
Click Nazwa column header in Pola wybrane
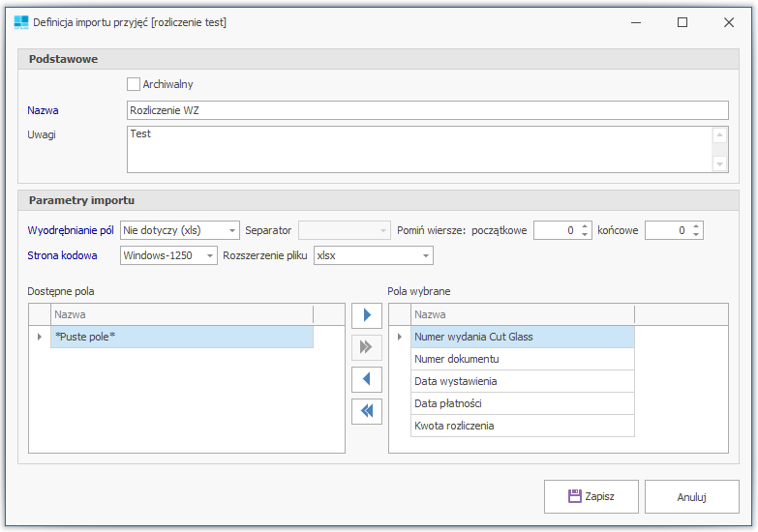[522, 314]
